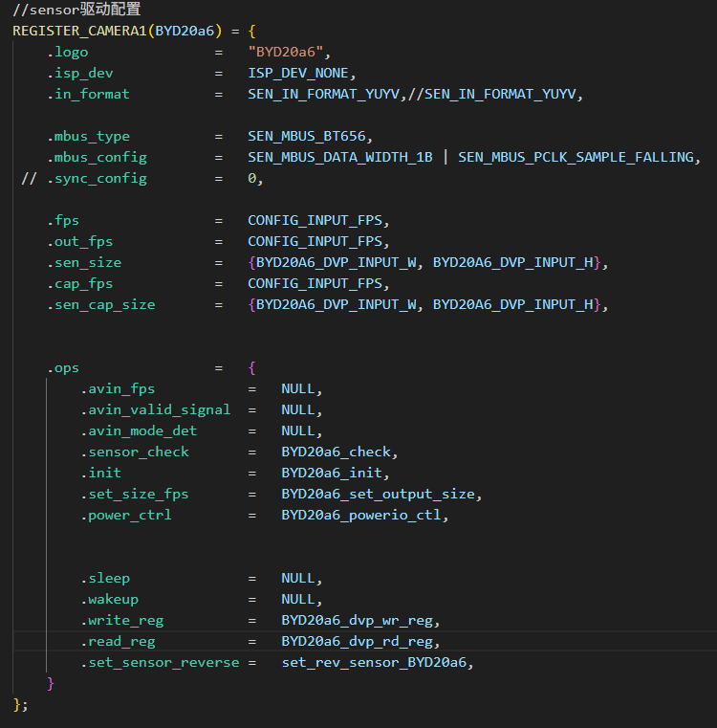Click the ".in_format" field name

point(88,95)
